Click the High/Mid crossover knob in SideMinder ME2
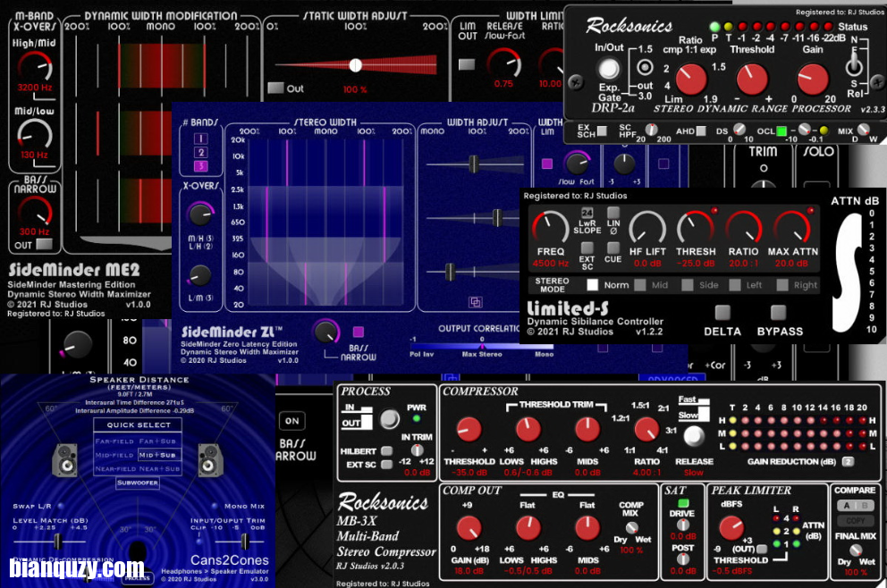Screen dimensions: 887x588 tap(35, 66)
